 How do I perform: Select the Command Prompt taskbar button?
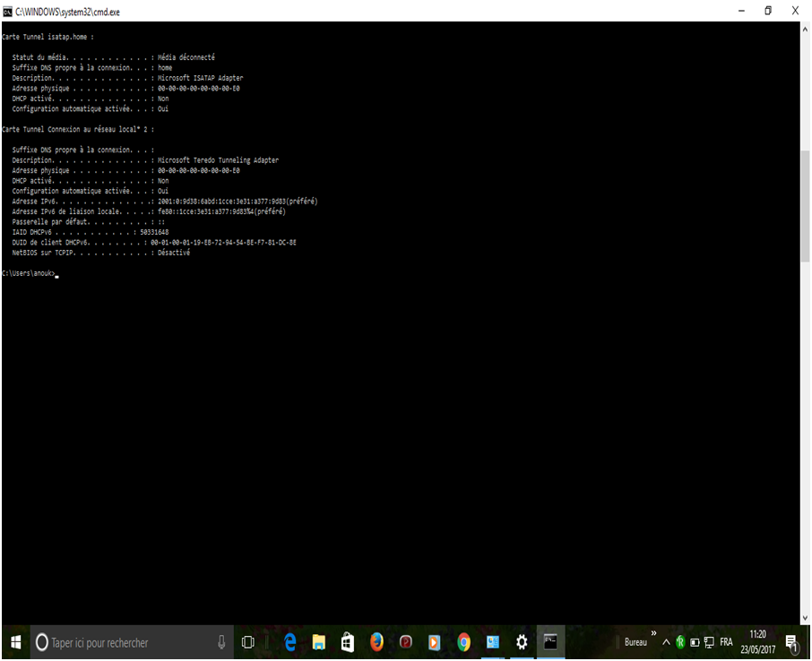point(550,642)
